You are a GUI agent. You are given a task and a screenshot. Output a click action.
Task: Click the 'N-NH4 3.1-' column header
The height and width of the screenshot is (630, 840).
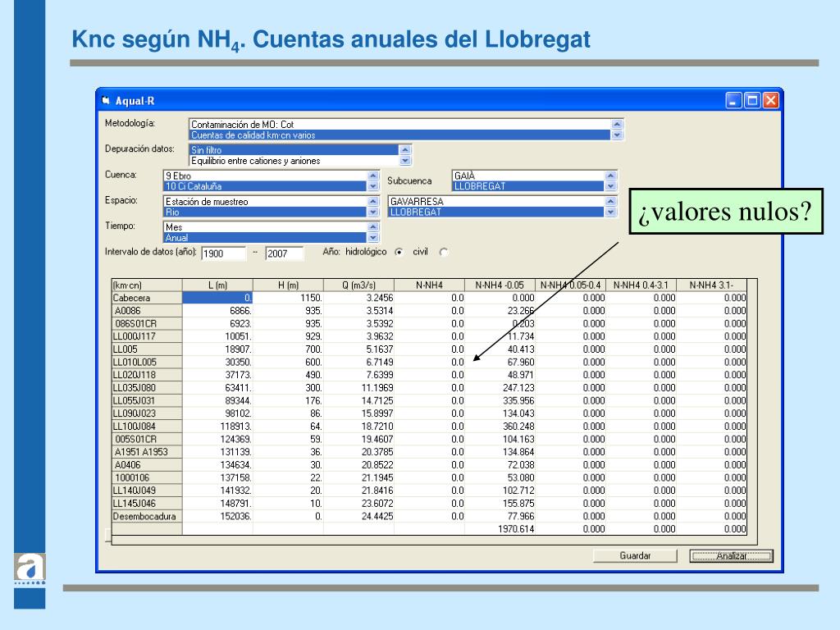[x=711, y=285]
